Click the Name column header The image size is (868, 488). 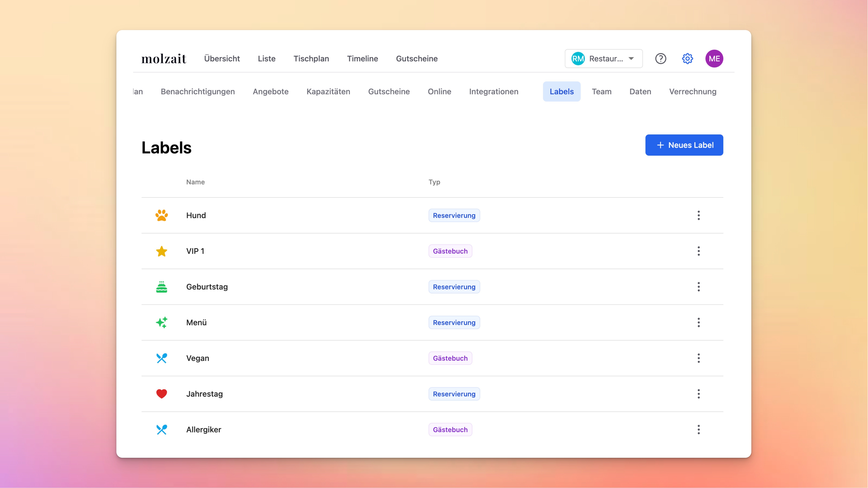195,182
